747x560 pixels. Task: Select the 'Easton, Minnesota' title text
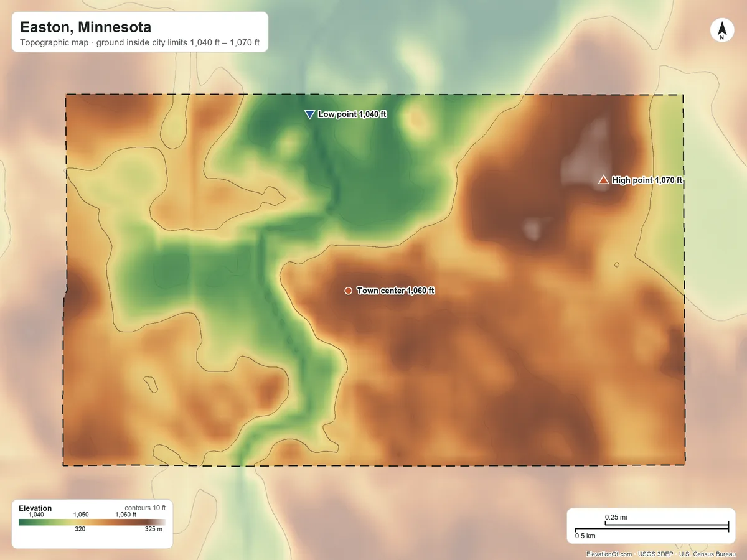85,27
